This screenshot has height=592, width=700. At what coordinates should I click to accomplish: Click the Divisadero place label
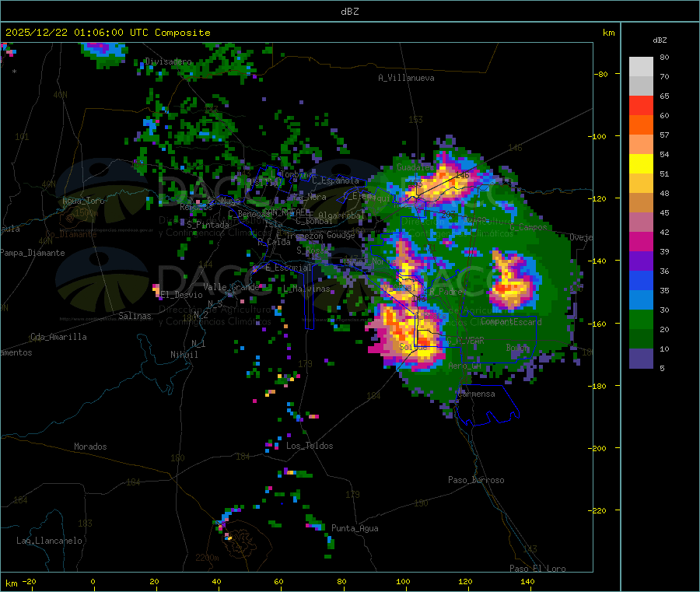point(168,61)
